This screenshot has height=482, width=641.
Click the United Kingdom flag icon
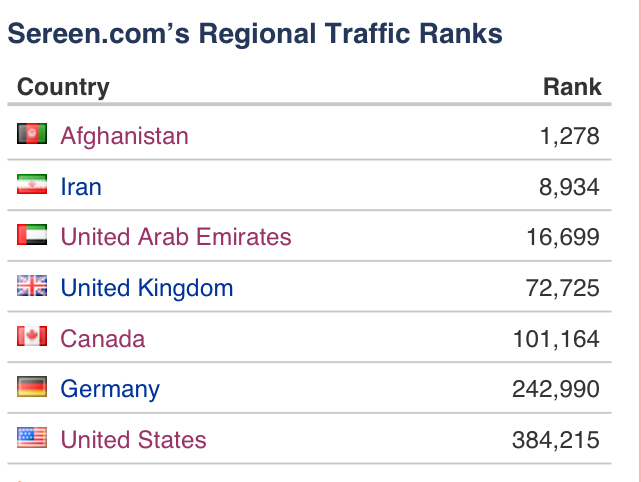coord(32,287)
